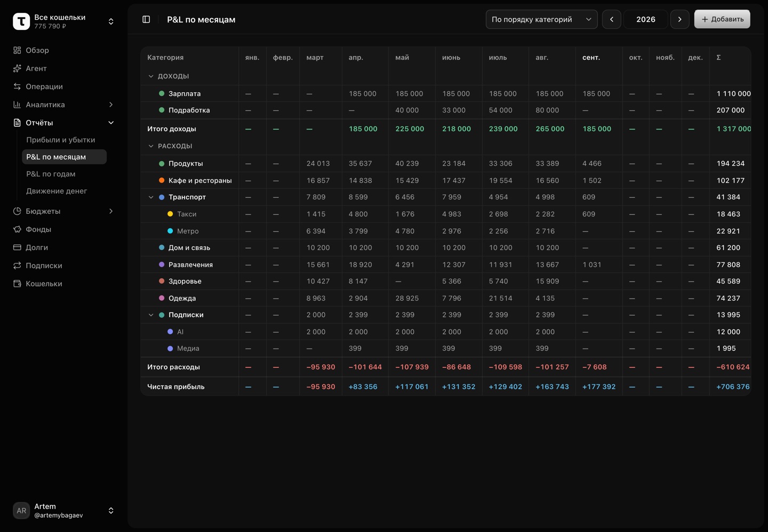Viewport: 768px width, 532px height.
Task: Click the orange Кафе и рестораны color dot
Action: click(162, 180)
